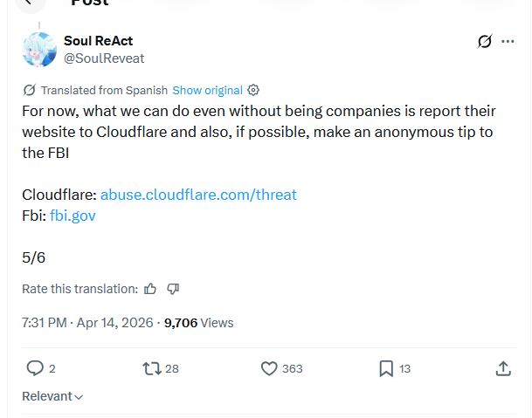
Task: Click the Grok icon on post
Action: (485, 41)
